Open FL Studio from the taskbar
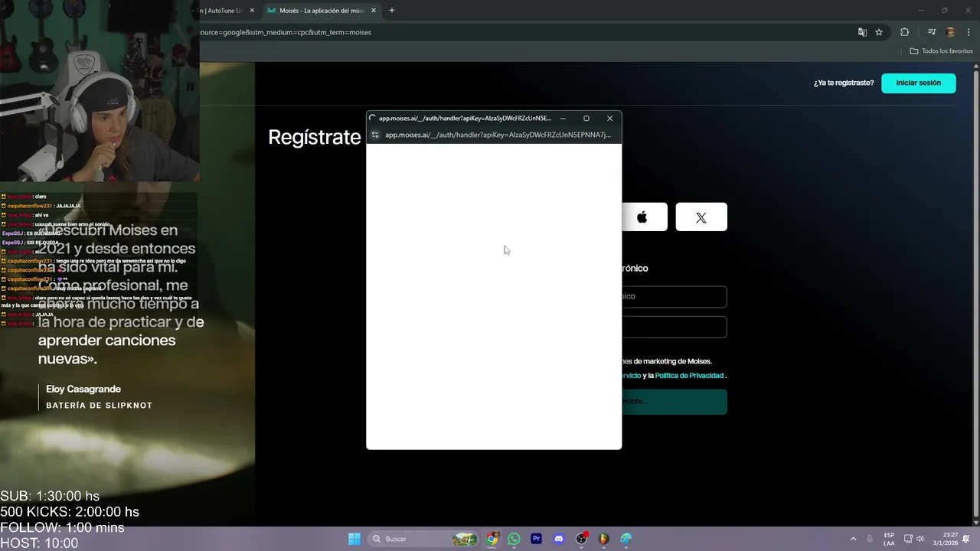 point(603,539)
